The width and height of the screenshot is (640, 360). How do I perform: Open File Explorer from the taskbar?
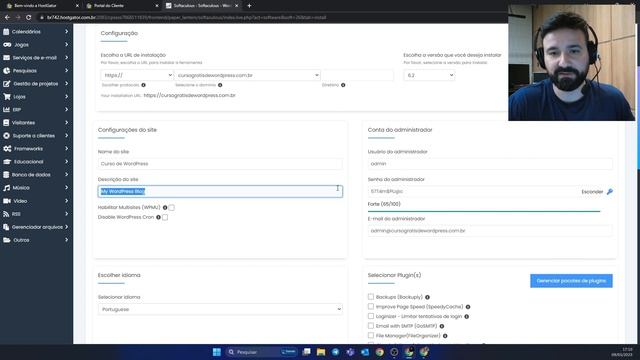(x=321, y=352)
